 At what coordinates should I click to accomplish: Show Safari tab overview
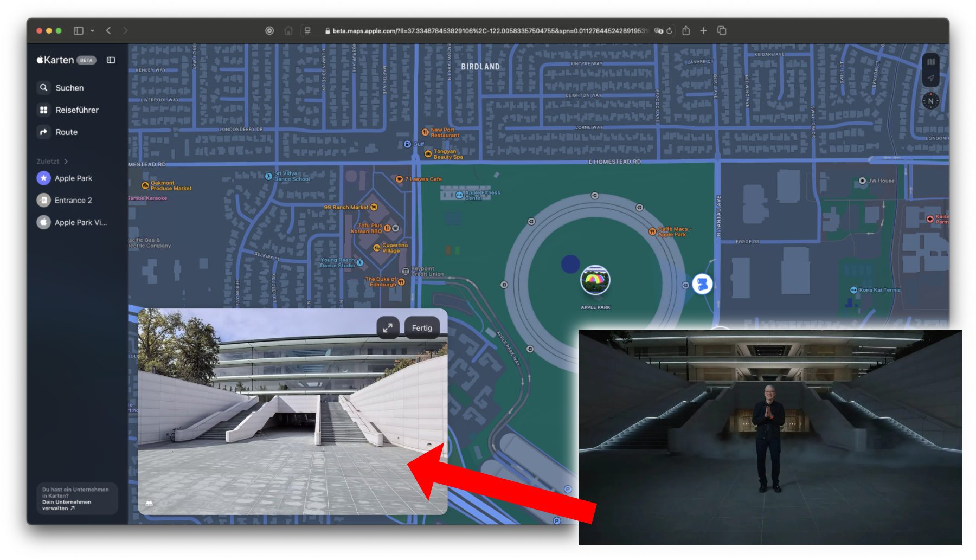tap(722, 31)
